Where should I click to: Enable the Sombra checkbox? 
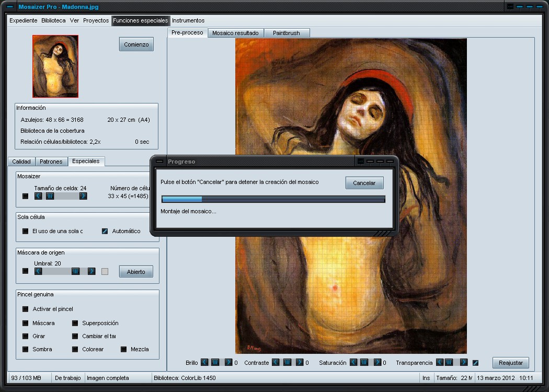coord(25,349)
